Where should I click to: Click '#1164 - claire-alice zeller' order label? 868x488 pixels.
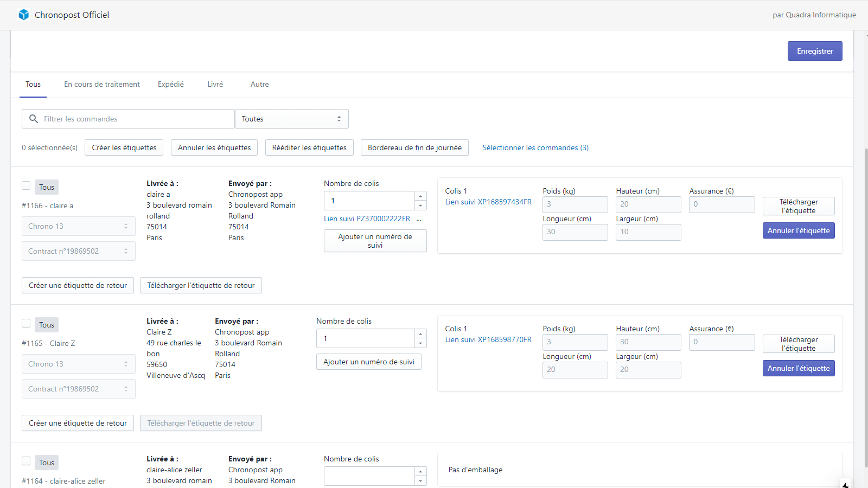coord(63,481)
